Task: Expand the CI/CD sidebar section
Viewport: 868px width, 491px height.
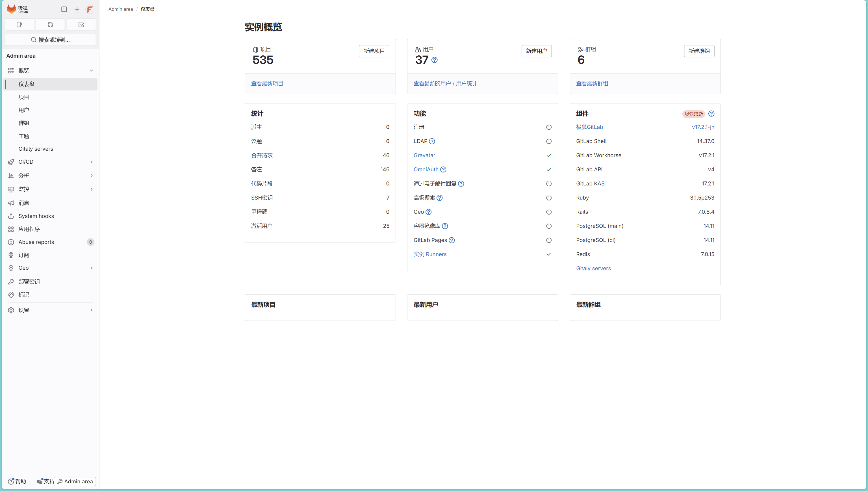Action: point(50,162)
